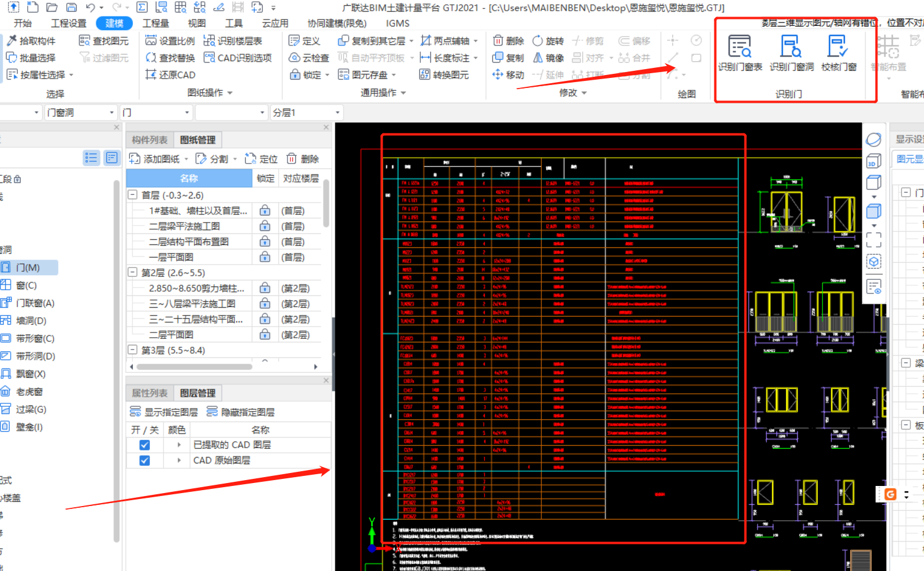Image resolution: width=924 pixels, height=571 pixels.
Task: Expand CAD 原始图层 row arrow
Action: 179,460
